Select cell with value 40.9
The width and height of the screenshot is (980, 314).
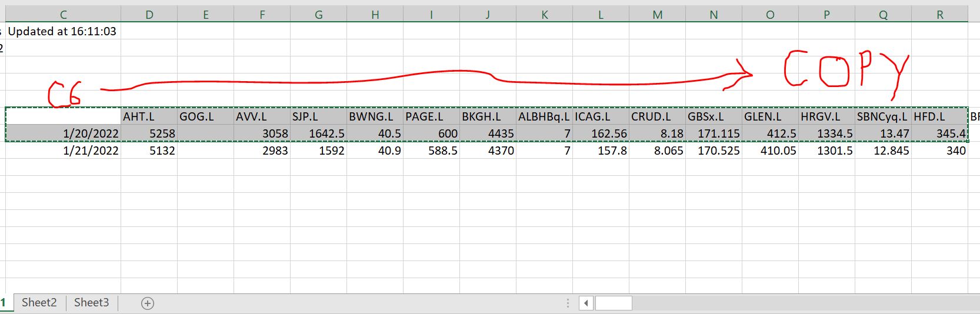point(375,151)
